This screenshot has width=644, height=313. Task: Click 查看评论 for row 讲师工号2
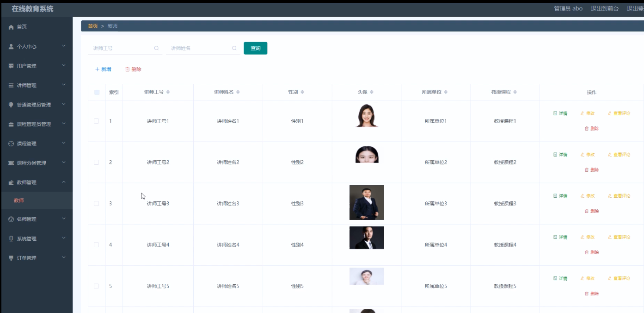pyautogui.click(x=619, y=155)
